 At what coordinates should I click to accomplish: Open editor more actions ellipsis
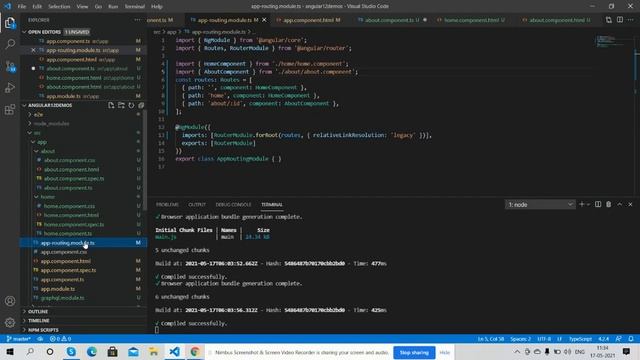(x=631, y=20)
